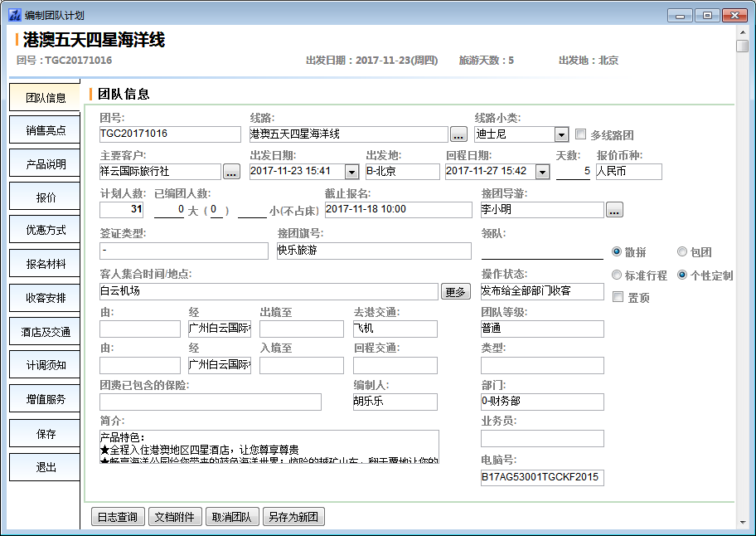This screenshot has height=536, width=756.
Task: Select the 包团 radio button
Action: (x=682, y=251)
